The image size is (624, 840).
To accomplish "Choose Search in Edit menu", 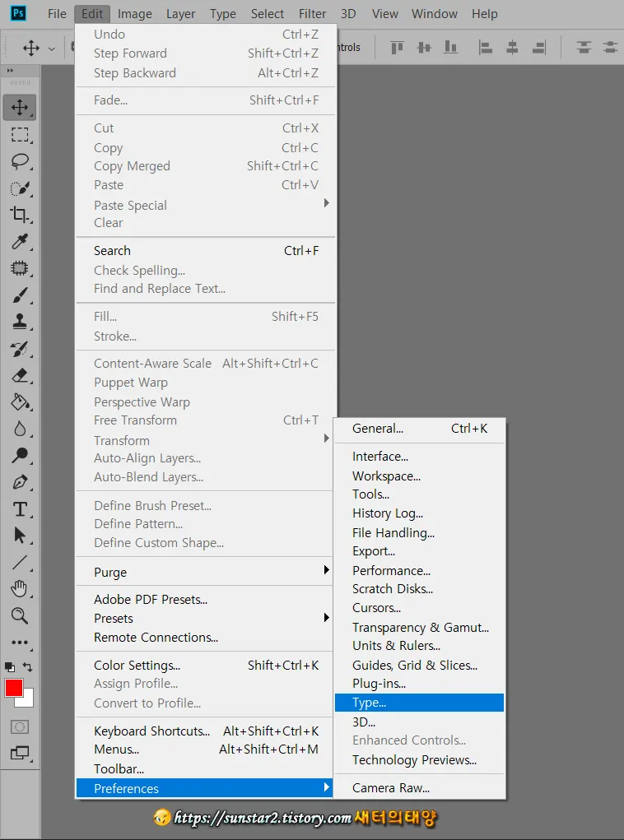I will coord(207,251).
